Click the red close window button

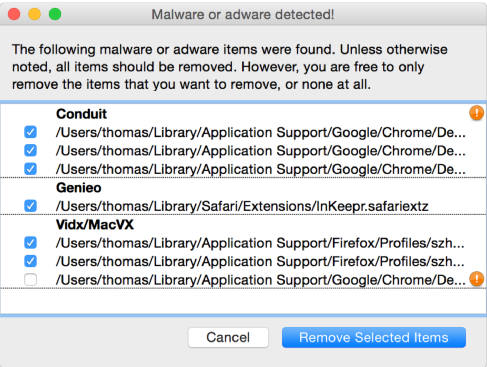[14, 14]
